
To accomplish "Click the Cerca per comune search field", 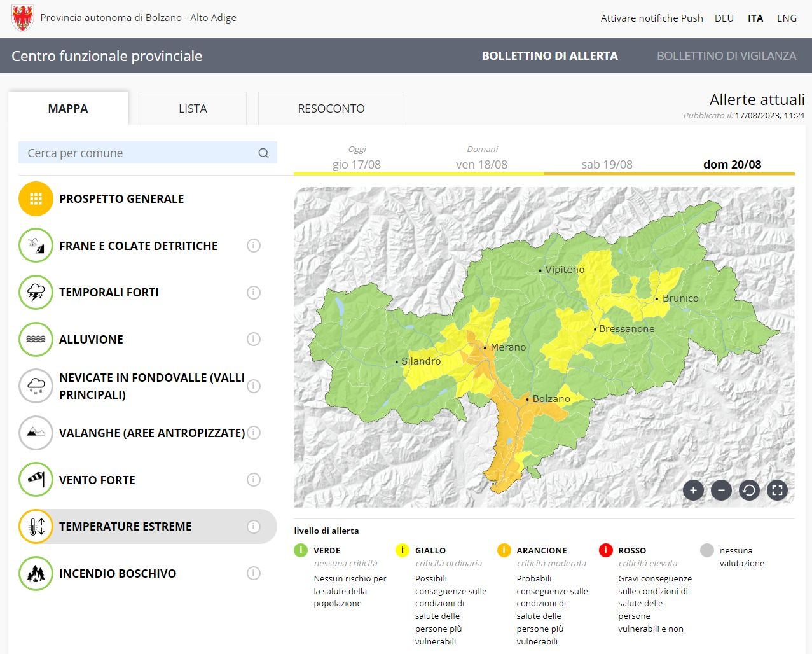I will 140,153.
